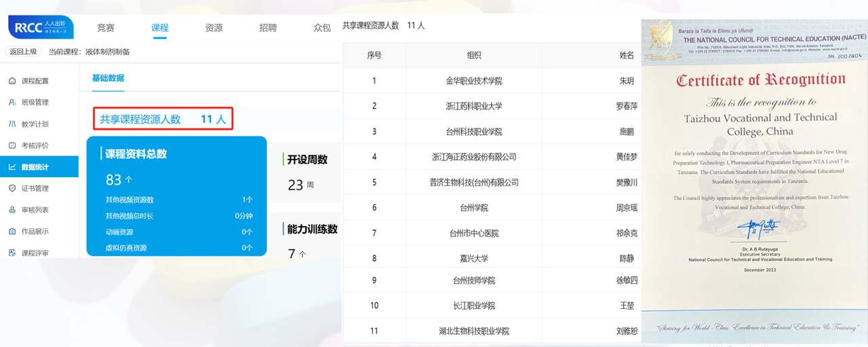The image size is (868, 347).
Task: Open 作品展示 via its camera icon
Action: (12, 232)
